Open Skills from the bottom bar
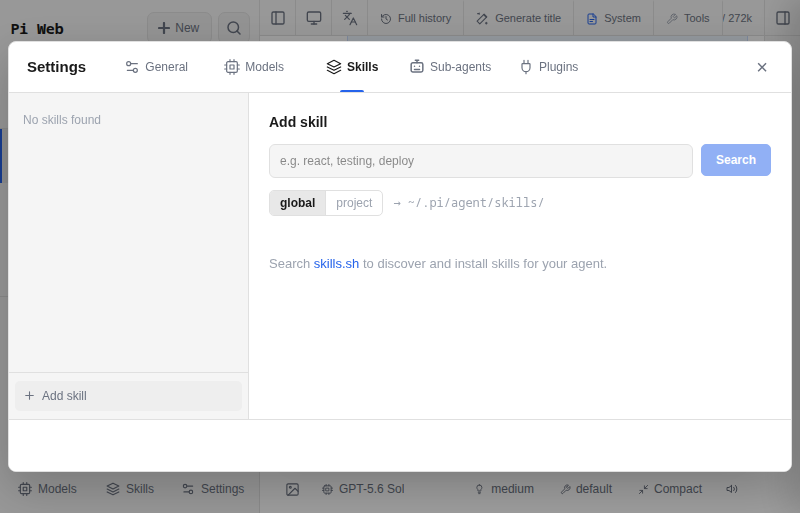The width and height of the screenshot is (800, 513). click(130, 489)
